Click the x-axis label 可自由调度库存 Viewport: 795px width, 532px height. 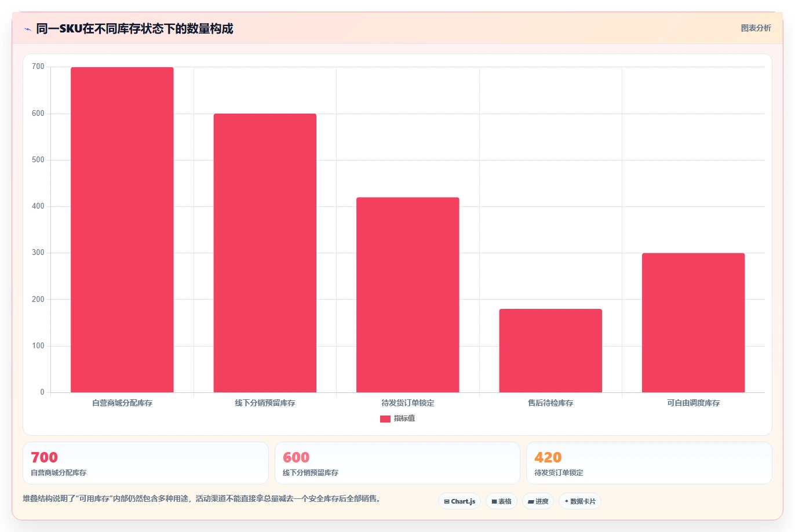point(693,403)
